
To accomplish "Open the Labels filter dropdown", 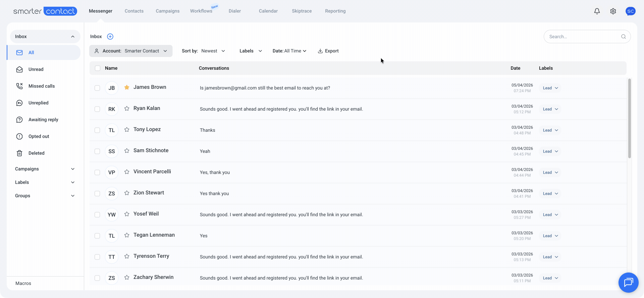I will click(x=251, y=51).
